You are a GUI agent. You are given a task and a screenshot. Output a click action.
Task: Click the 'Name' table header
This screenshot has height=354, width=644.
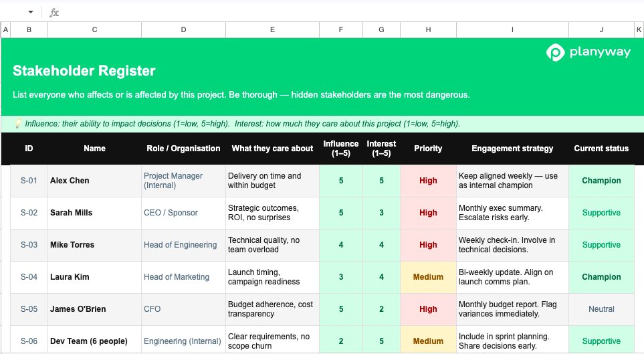tap(94, 149)
